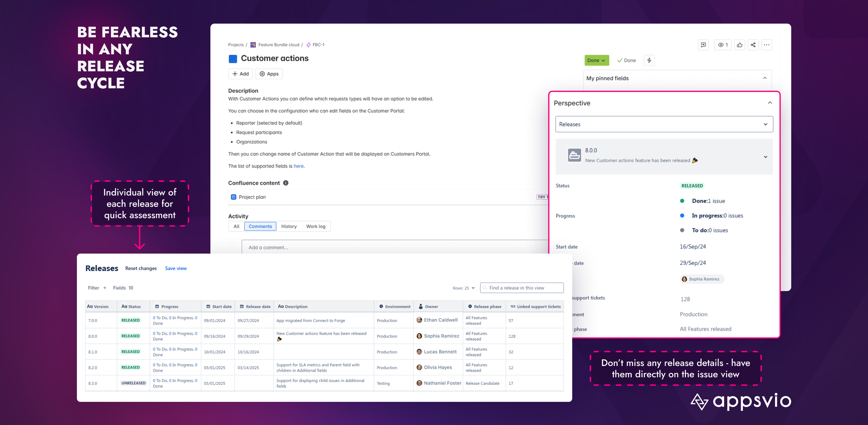Click the Find a release in this view field
This screenshot has width=868, height=425.
522,288
